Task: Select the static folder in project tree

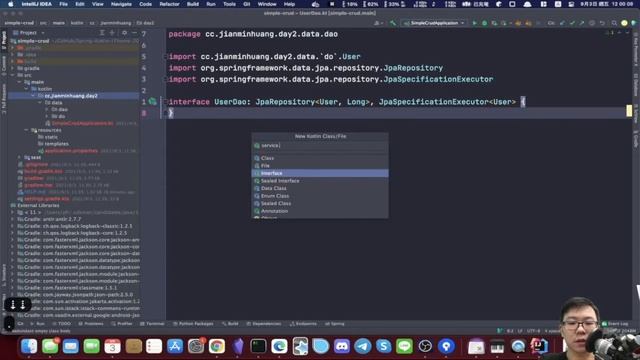Action: click(48, 137)
